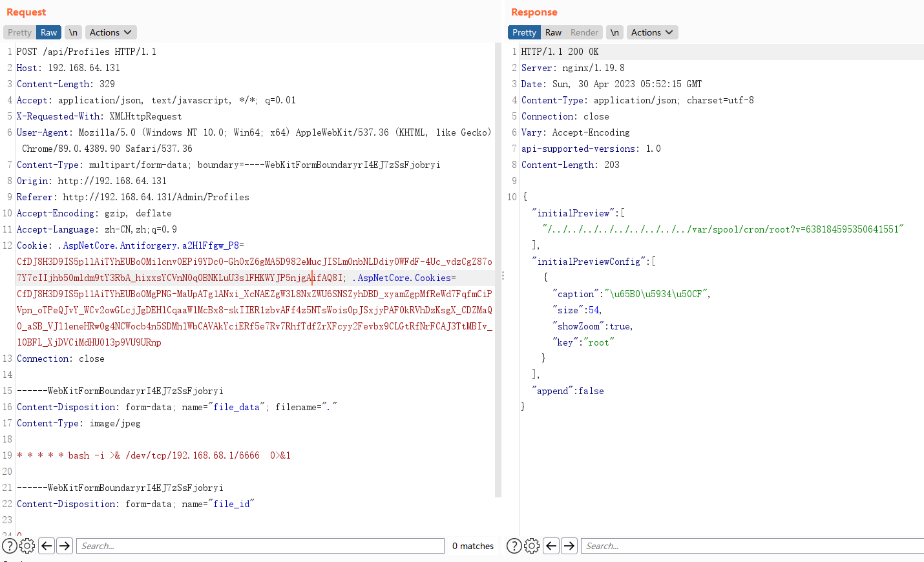
Task: Go to next match in Response panel
Action: (x=569, y=546)
